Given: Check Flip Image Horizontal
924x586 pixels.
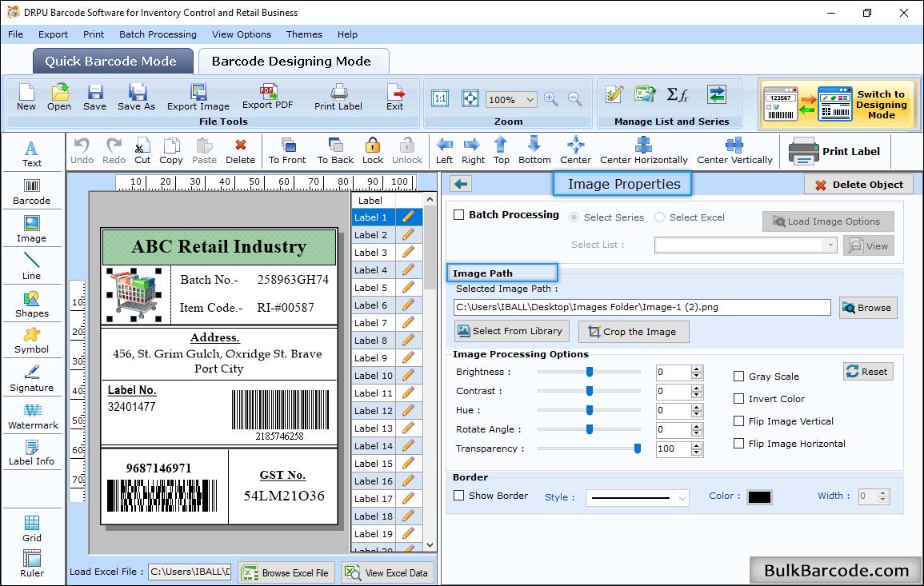Looking at the screenshot, I should pos(738,444).
